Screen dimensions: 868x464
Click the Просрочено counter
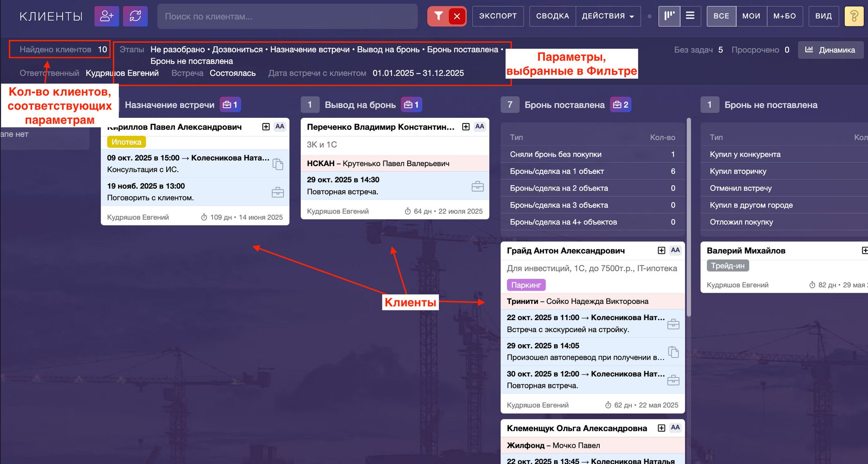(x=760, y=50)
